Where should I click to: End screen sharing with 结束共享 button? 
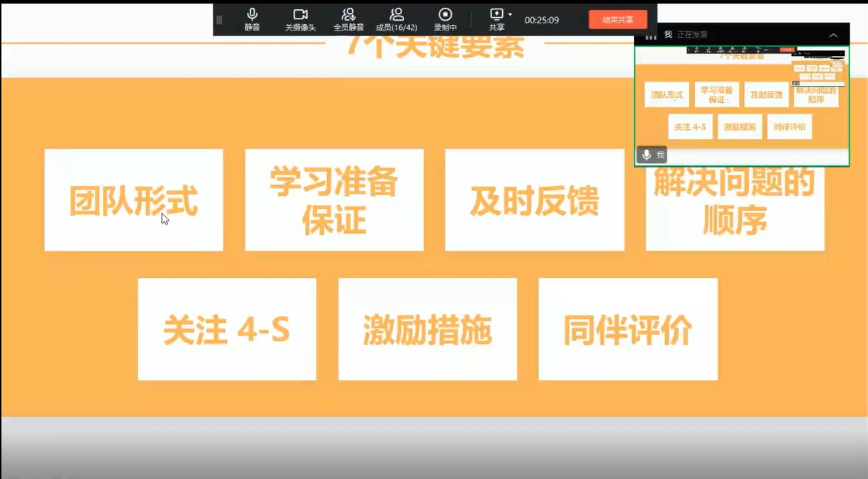coord(618,20)
